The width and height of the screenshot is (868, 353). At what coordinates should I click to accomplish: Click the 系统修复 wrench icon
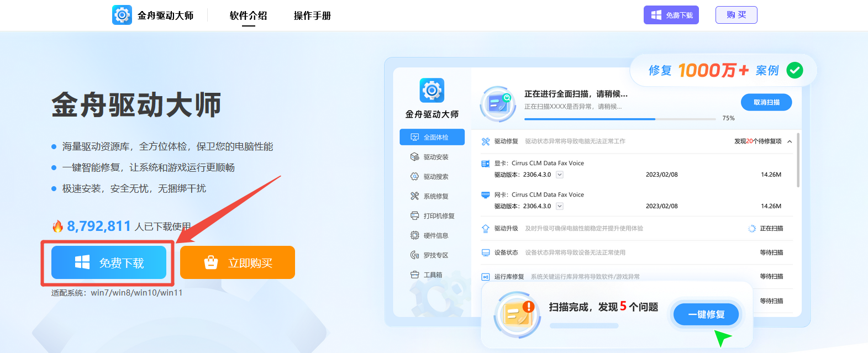[415, 196]
